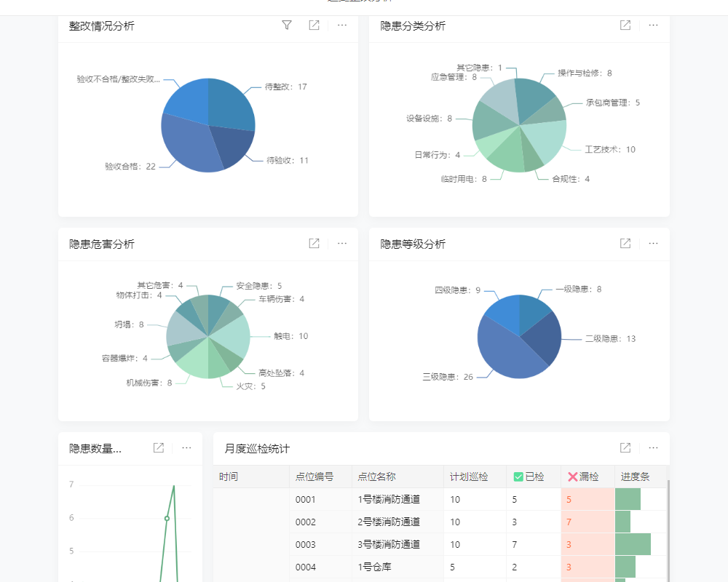Export the 整改情况分析 pie chart
The width and height of the screenshot is (728, 582).
pyautogui.click(x=313, y=25)
